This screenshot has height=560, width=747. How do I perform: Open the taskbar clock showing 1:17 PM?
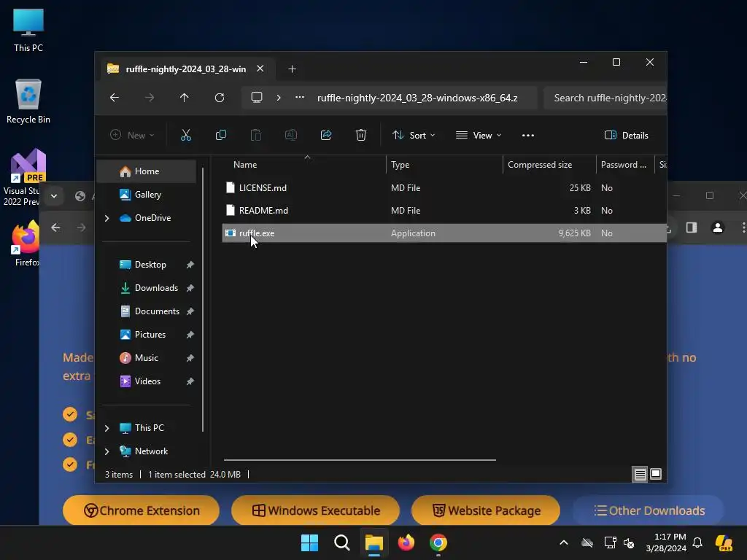click(666, 542)
